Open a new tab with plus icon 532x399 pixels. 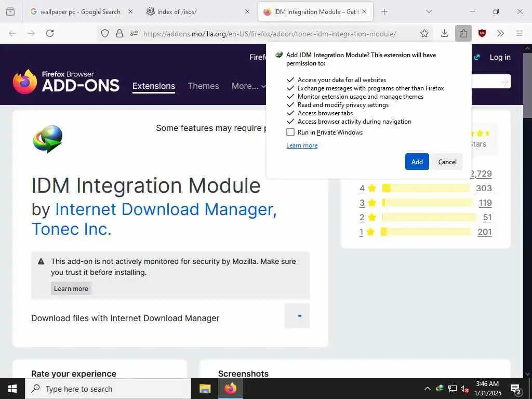tap(384, 12)
